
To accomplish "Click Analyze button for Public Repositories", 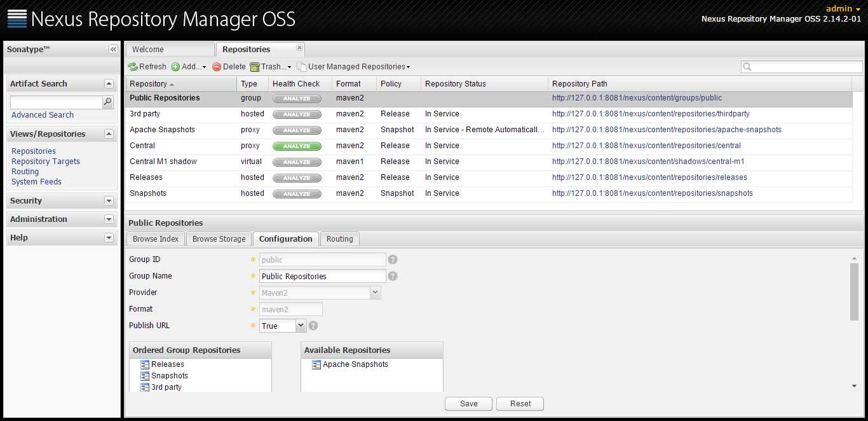I will pos(297,99).
